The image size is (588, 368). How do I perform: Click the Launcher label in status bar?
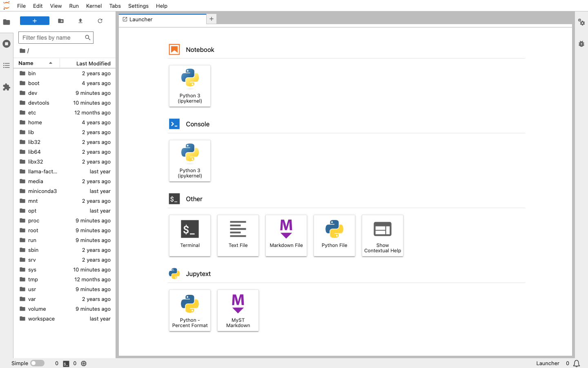(x=548, y=364)
